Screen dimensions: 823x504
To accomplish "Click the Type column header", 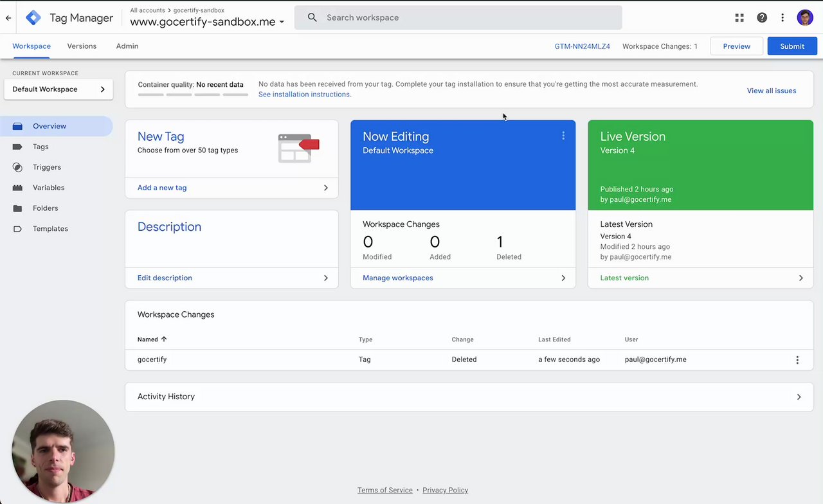I will 365,339.
